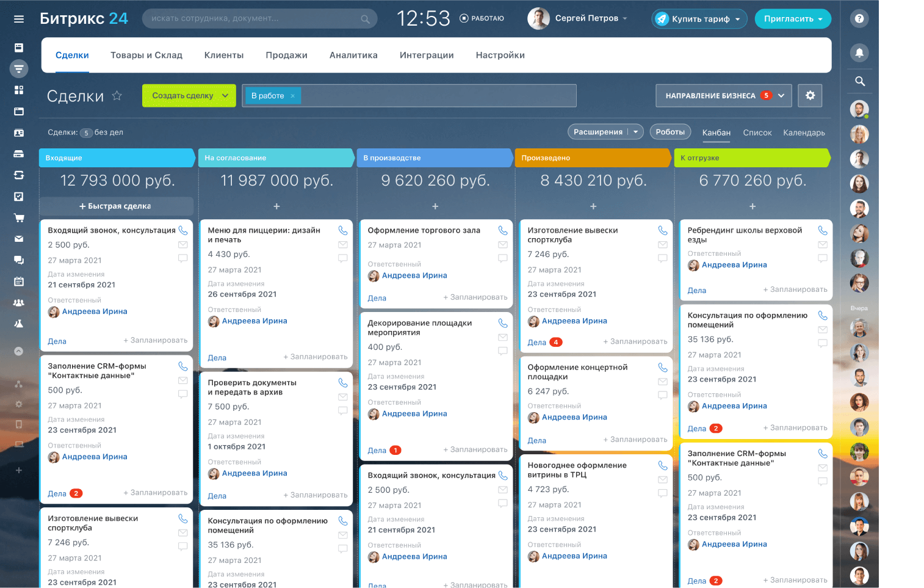This screenshot has width=924, height=588.
Task: Open Андреева Ирина on Проверить документы card
Action: (x=254, y=473)
